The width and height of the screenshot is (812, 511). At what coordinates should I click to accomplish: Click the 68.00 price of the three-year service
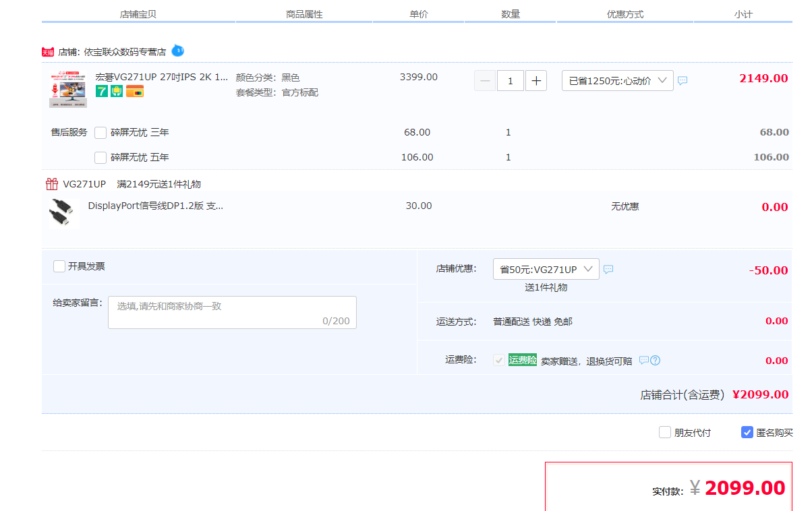417,132
